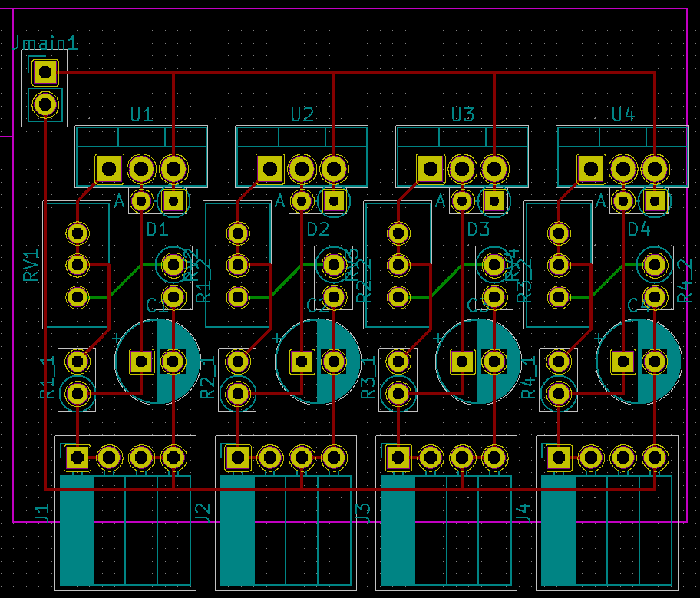Select the square pad of U3
Image resolution: width=700 pixels, height=598 pixels.
coord(431,169)
